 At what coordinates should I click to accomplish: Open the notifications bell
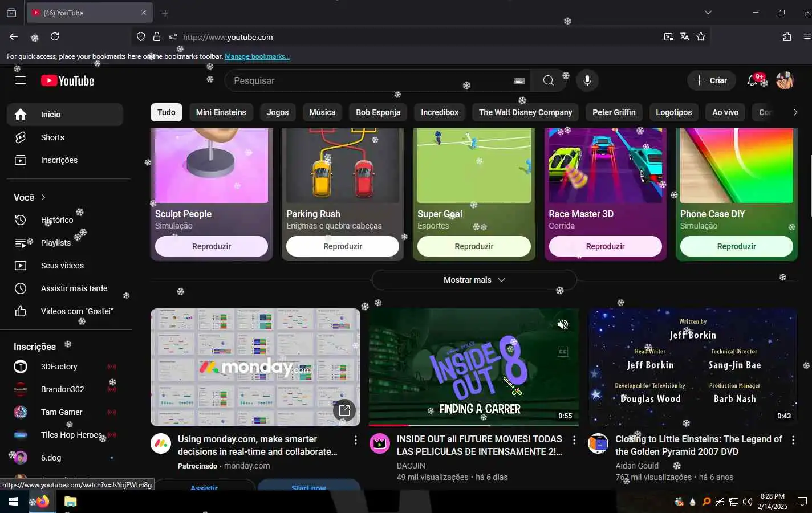coord(753,80)
